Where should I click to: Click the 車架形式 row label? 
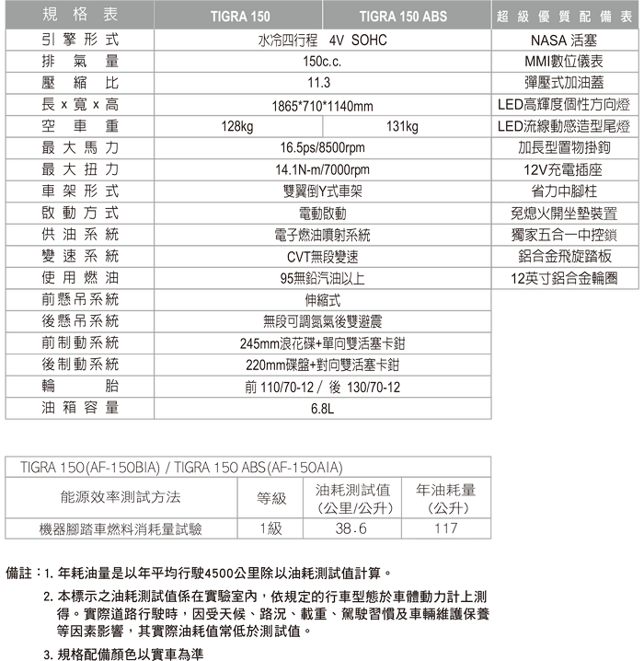click(x=80, y=191)
